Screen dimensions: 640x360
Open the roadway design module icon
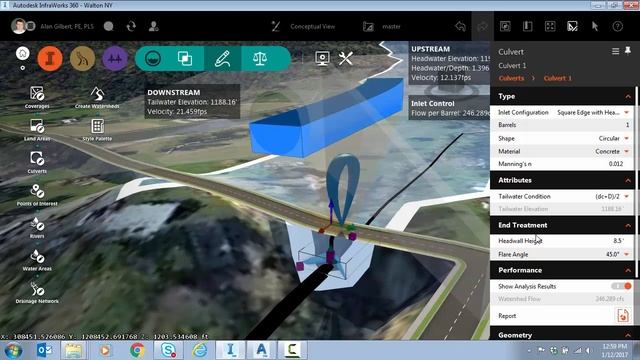coord(82,58)
